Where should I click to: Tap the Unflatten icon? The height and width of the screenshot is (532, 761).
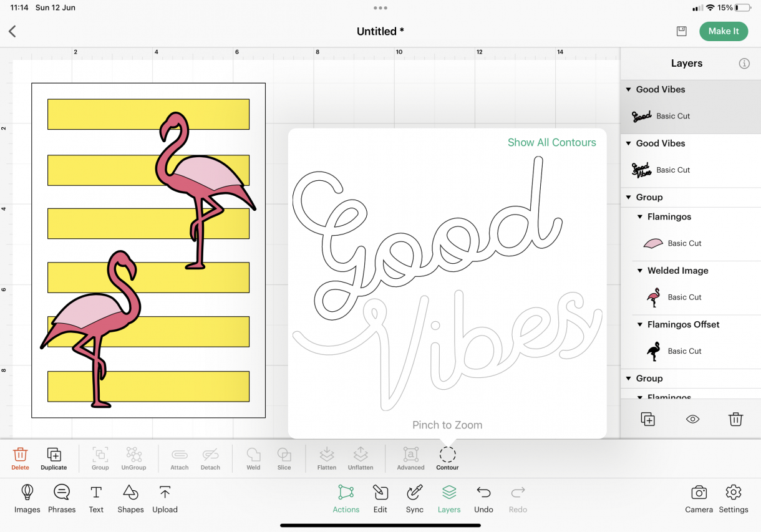[361, 458]
